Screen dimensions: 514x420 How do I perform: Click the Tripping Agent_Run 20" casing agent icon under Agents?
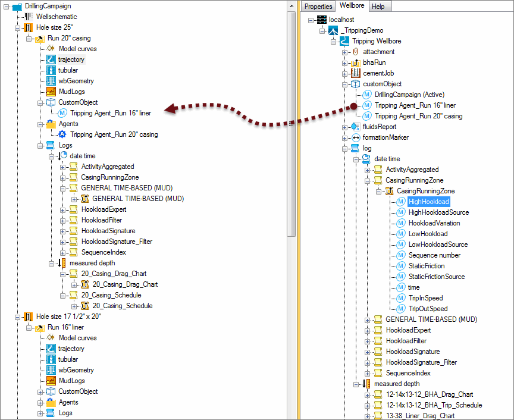(62, 134)
